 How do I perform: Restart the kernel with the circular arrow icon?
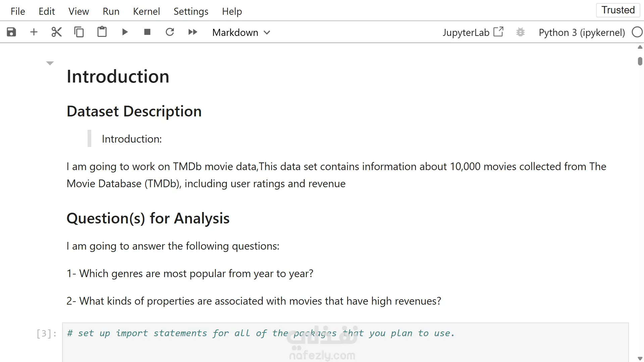coord(170,32)
